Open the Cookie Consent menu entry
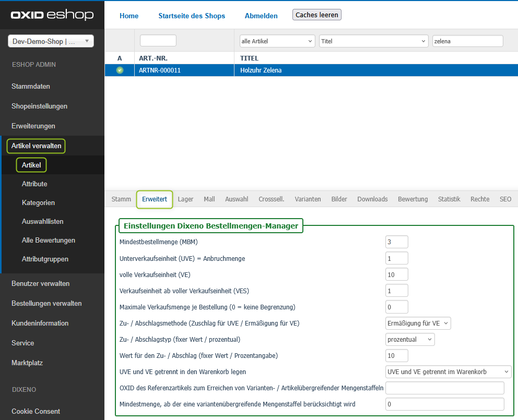 36,411
